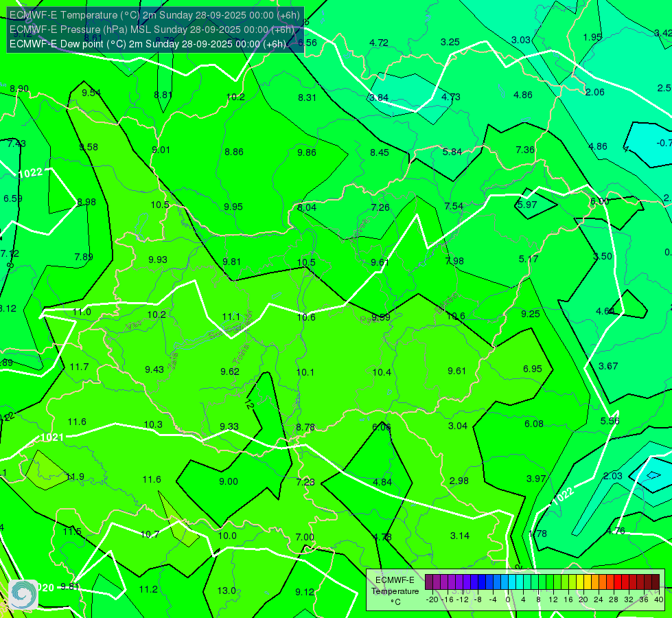Click the temperature value 11.2
This screenshot has width=672, height=618.
point(148,589)
